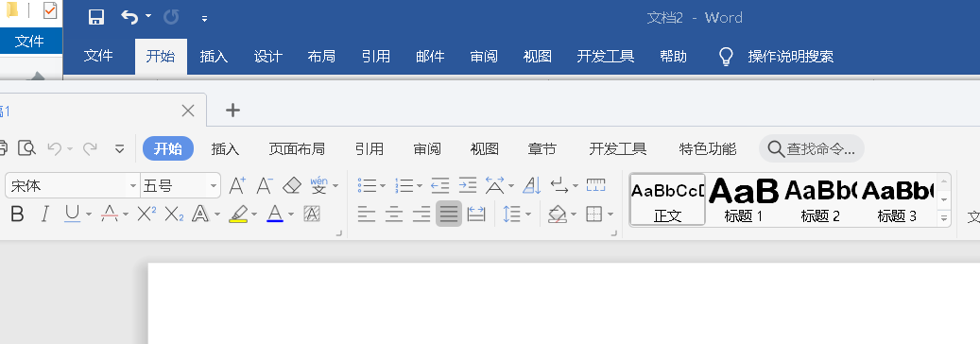Image resolution: width=980 pixels, height=344 pixels.
Task: Open undo history arrow in Word title bar
Action: coord(148,16)
